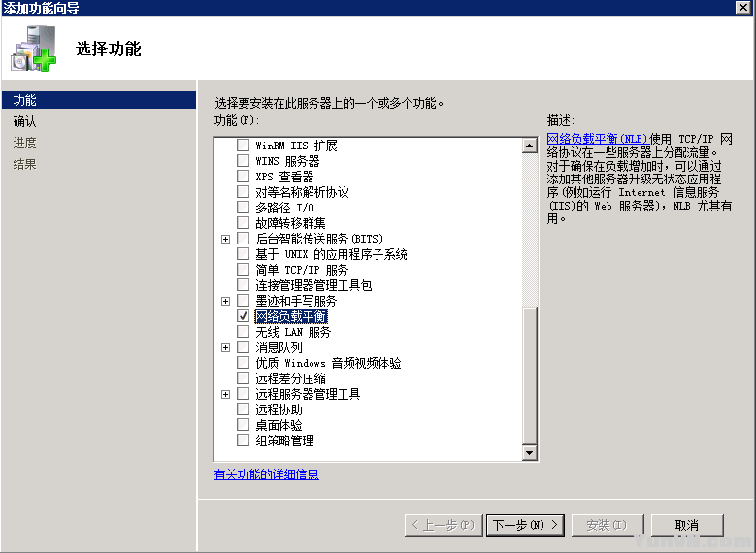Select the 桌面体验 label
The image size is (756, 553).
pos(279,425)
